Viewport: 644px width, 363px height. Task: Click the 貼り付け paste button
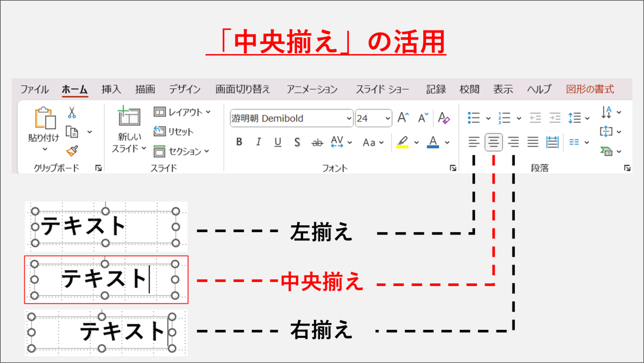[x=45, y=118]
